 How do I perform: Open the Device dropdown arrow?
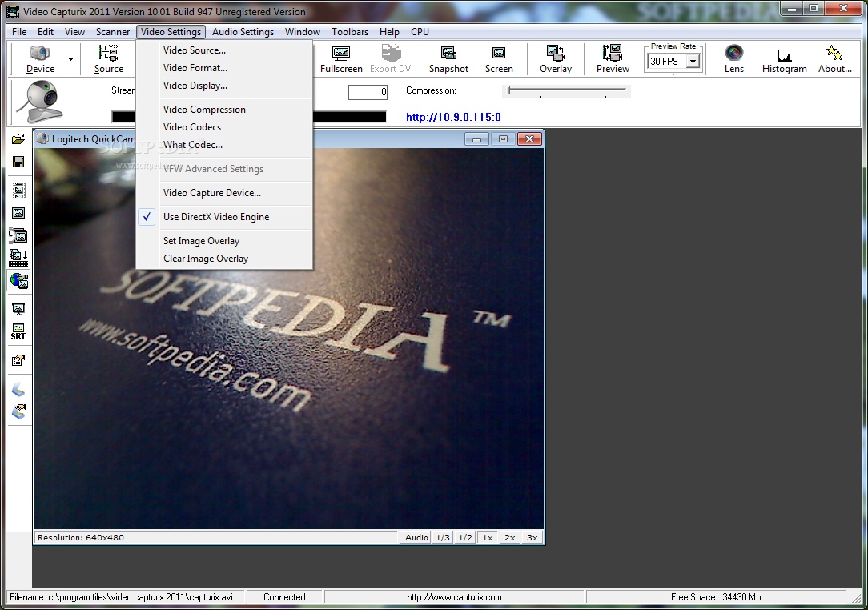70,59
